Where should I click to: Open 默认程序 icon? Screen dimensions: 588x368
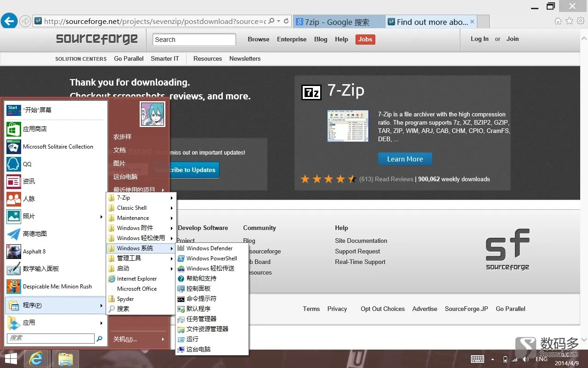click(x=181, y=309)
